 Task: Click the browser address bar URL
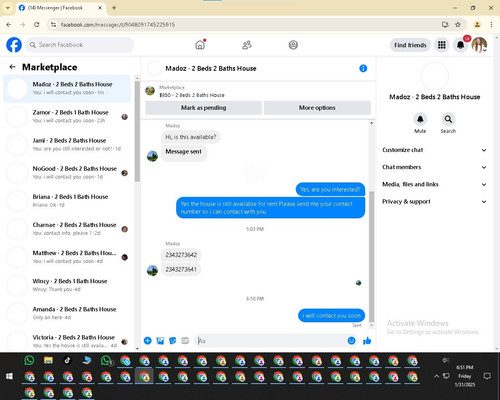(x=118, y=24)
